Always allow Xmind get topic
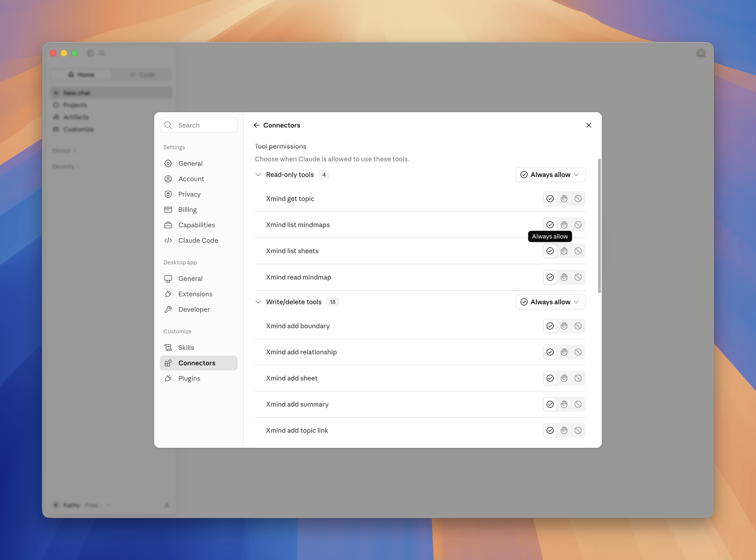The width and height of the screenshot is (756, 560). tap(550, 199)
